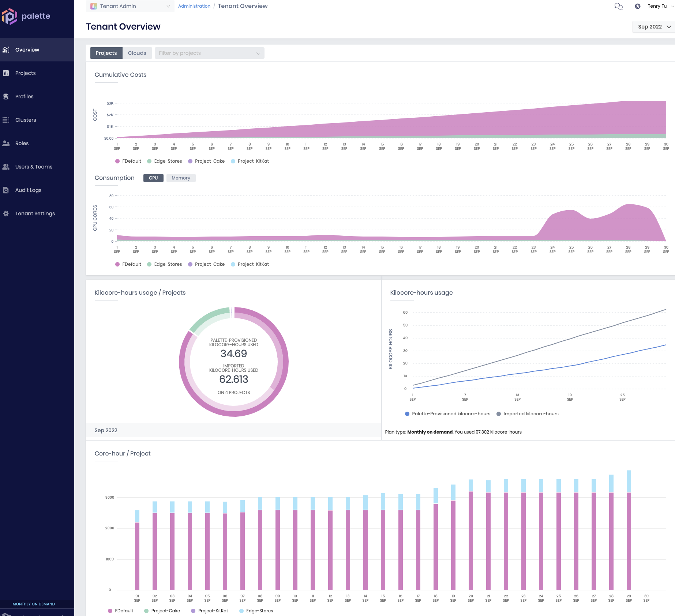Click the Cumulative Costs section title
Viewport: 675px width, 616px height.
120,75
